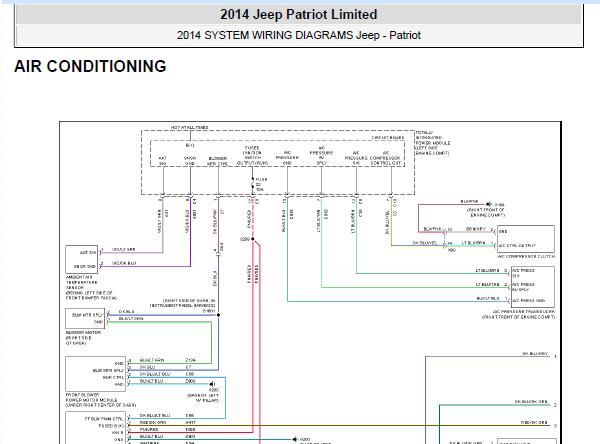Click the G200 ground symbol near left pillar
Viewport: 600px width, 444px height.
click(212, 384)
